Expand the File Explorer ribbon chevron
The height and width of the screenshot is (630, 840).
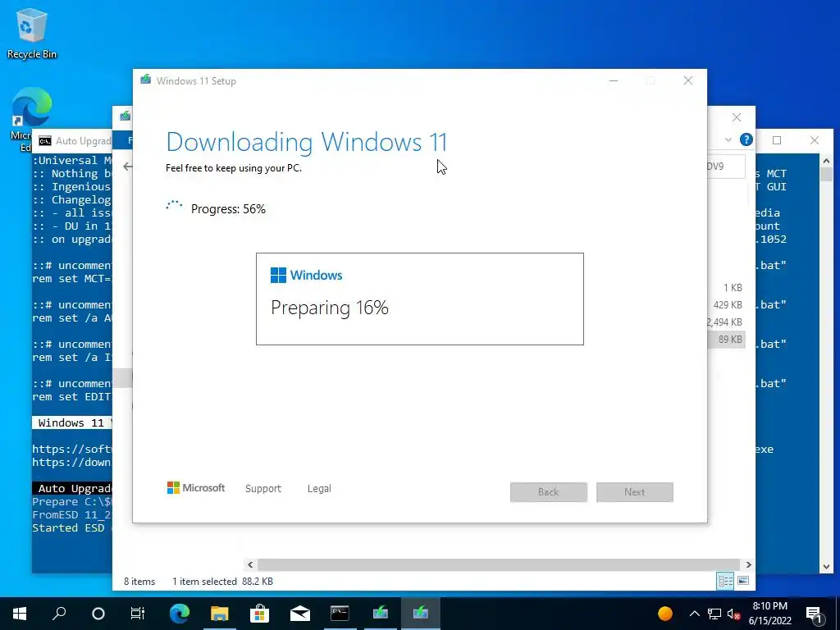728,139
